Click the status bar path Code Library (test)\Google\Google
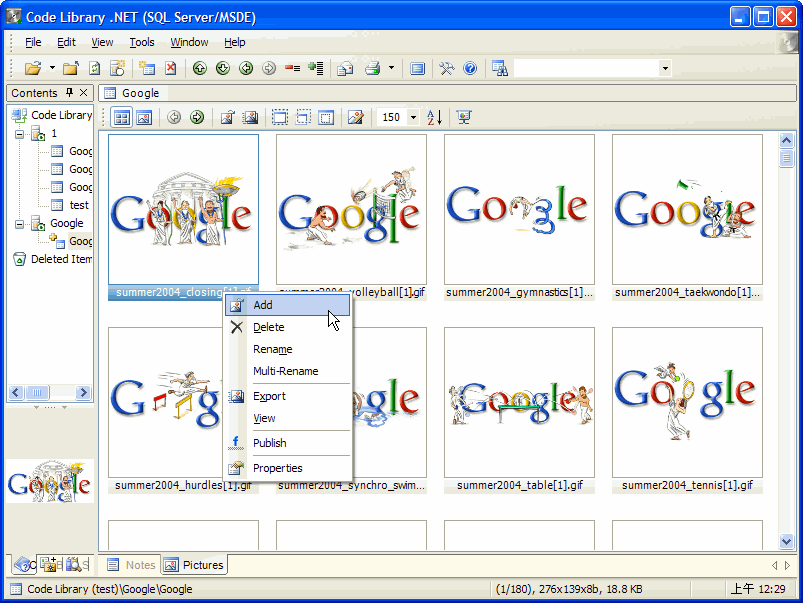Screen dimensions: 803x603 tap(110, 589)
